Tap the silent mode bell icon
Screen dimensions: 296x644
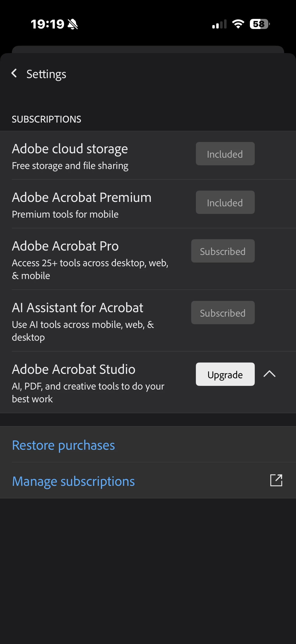73,24
